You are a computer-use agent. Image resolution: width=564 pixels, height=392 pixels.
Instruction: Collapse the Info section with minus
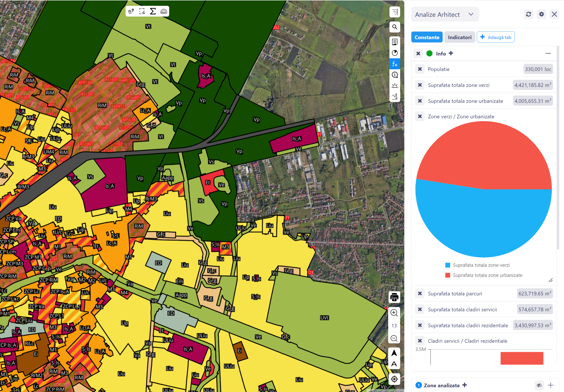click(548, 54)
